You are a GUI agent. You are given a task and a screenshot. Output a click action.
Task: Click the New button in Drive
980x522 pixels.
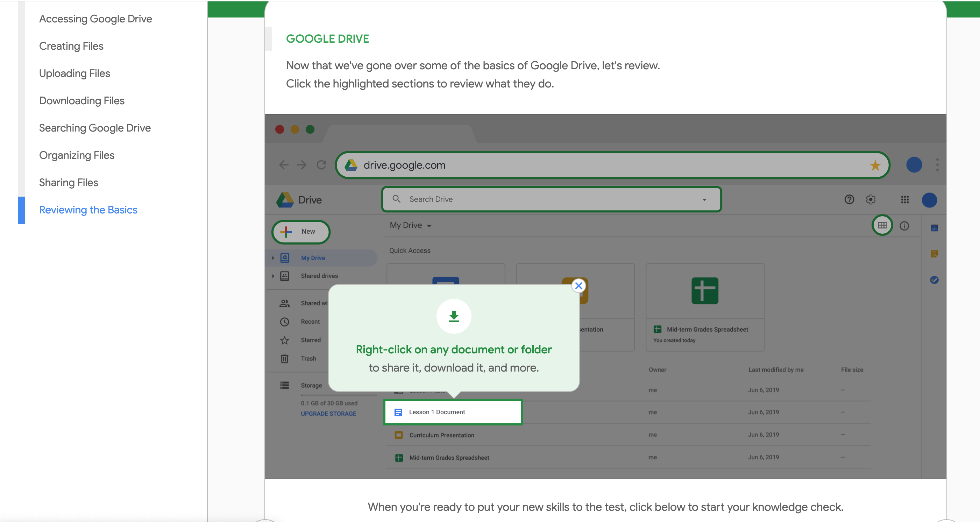pos(300,231)
